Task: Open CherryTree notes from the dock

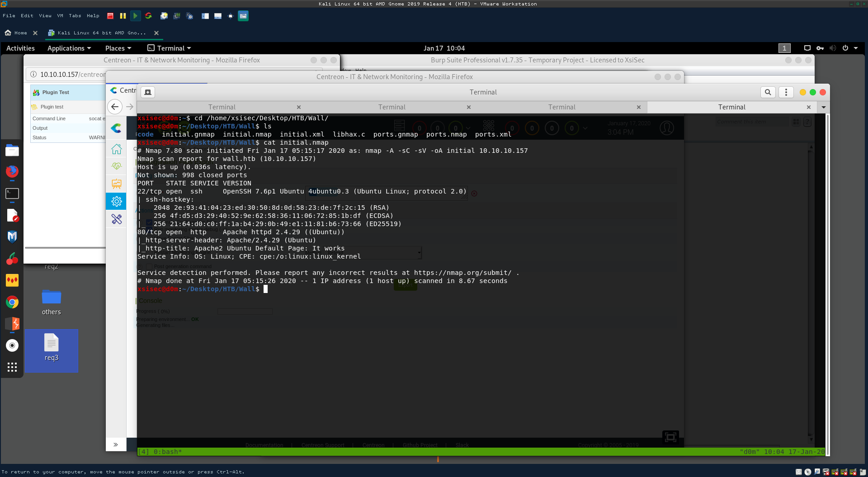Action: [x=12, y=259]
